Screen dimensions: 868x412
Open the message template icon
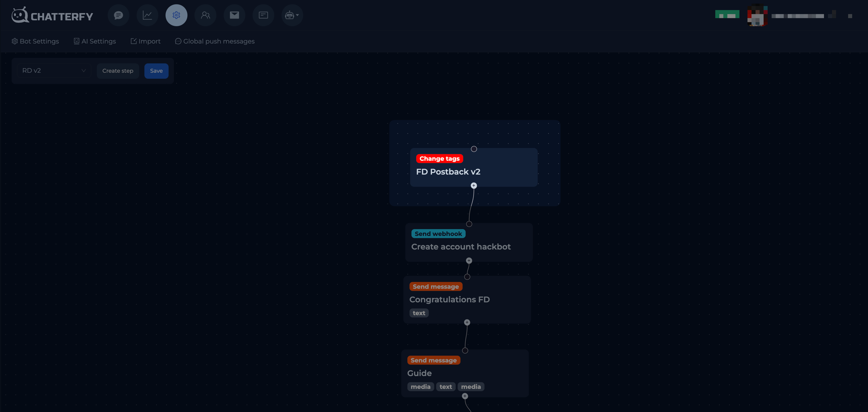263,15
